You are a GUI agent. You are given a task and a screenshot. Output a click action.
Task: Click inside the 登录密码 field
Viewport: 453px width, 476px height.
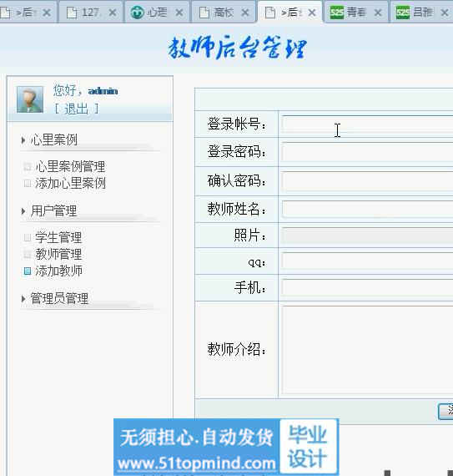[x=367, y=152]
